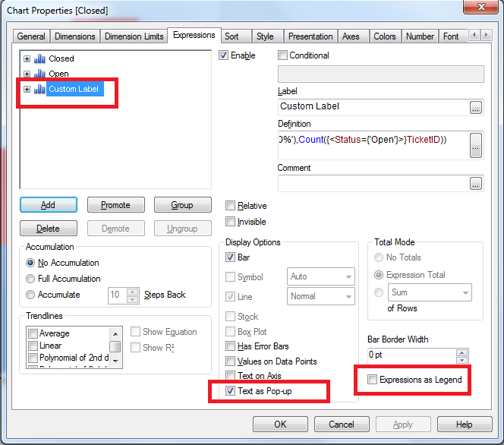
Task: Uncheck the Bar display option
Action: [230, 257]
